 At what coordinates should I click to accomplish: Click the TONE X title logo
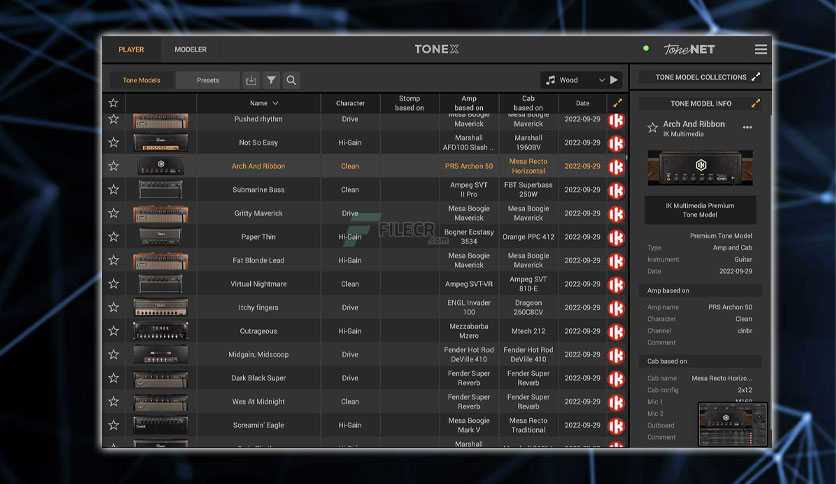(x=437, y=49)
